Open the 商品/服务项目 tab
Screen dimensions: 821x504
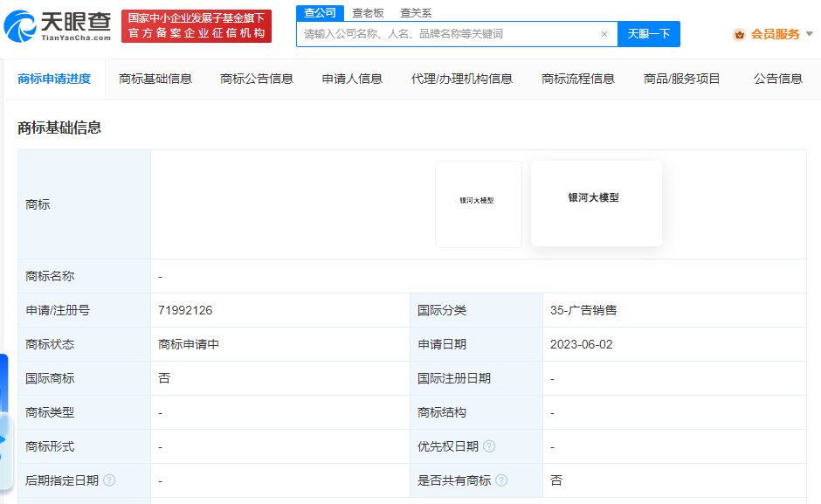[x=682, y=79]
